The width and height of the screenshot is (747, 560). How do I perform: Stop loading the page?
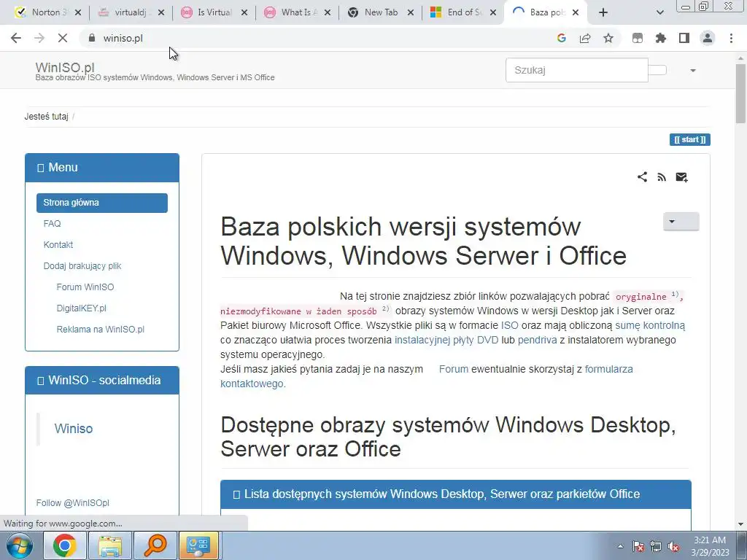tap(63, 38)
